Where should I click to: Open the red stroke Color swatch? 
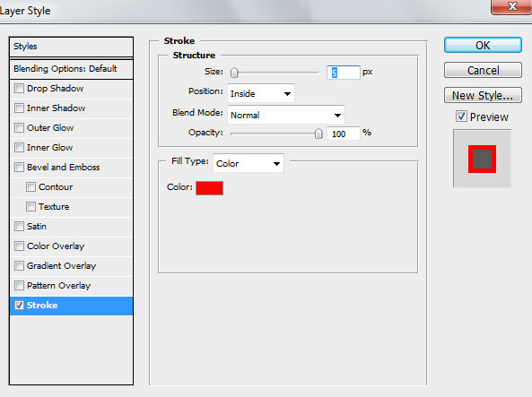point(209,188)
